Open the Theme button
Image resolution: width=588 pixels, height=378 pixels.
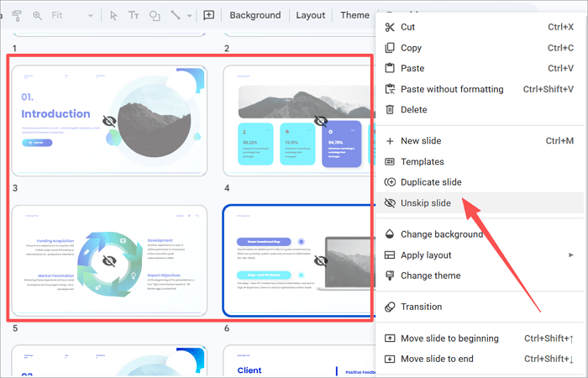click(x=354, y=15)
